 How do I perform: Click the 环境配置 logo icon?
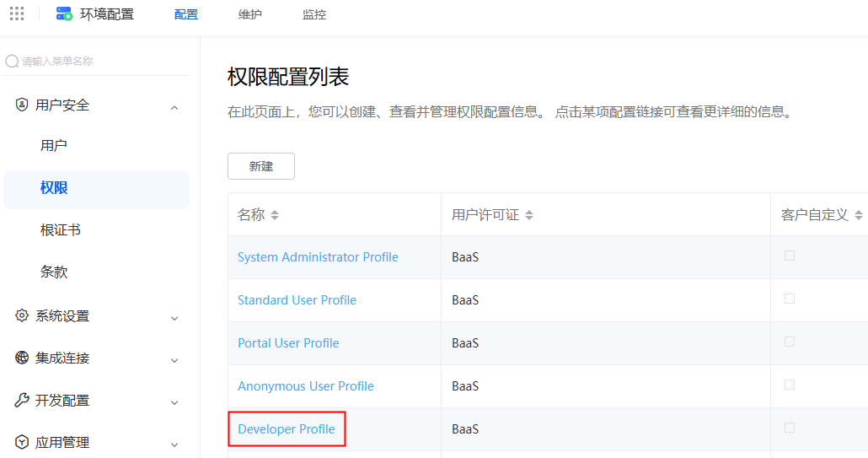coord(64,13)
